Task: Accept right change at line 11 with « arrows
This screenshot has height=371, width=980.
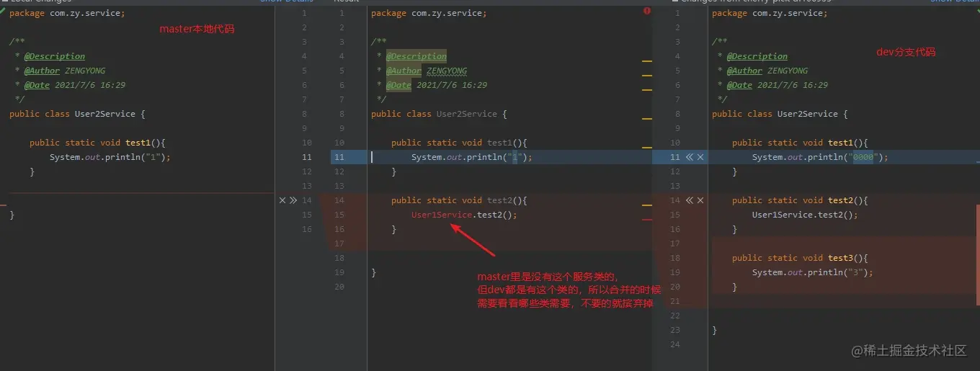Action: point(690,157)
